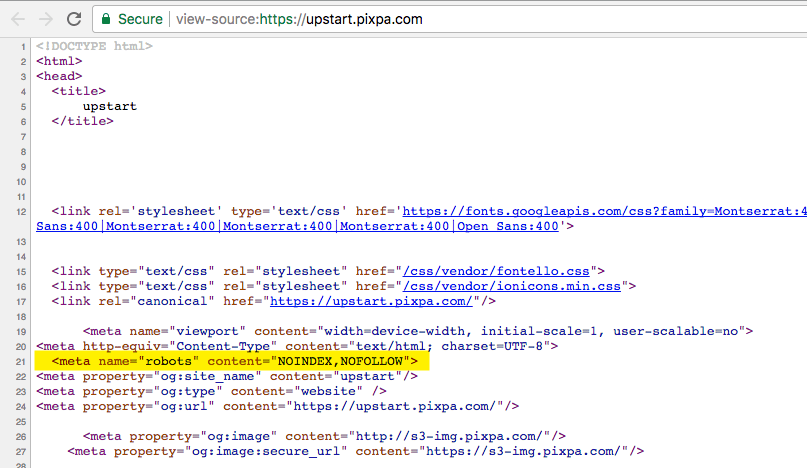Click the green padlock security icon
Screen dimensions: 807x468
coord(107,18)
